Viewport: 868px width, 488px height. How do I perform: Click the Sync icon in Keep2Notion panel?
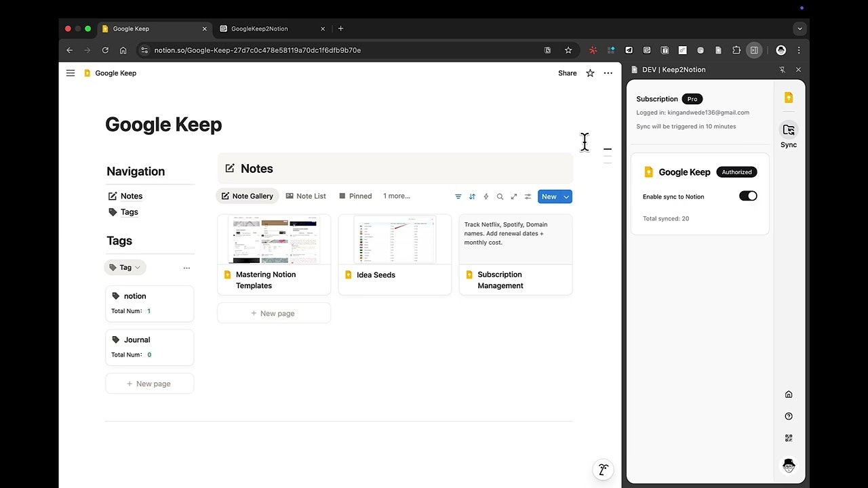[x=788, y=130]
